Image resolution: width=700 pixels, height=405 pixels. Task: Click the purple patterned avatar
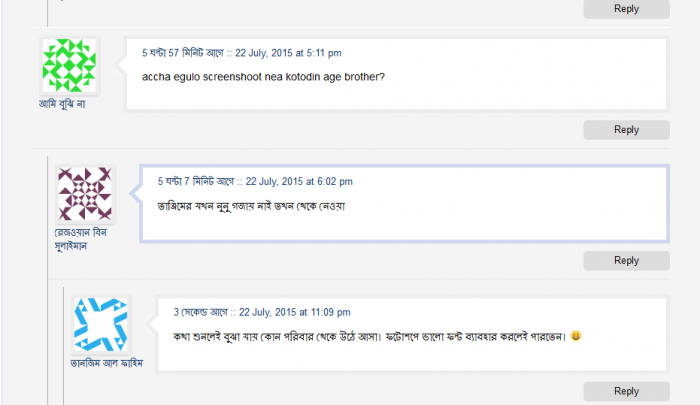[x=86, y=194]
